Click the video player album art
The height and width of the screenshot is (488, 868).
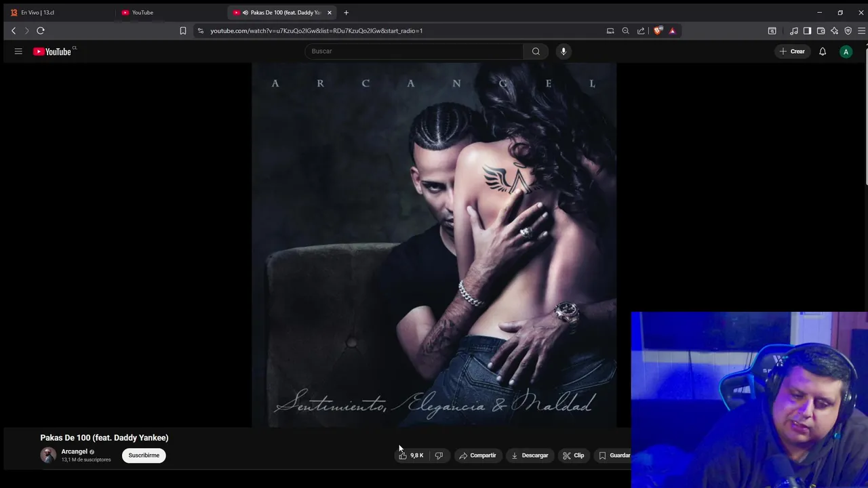pos(434,245)
